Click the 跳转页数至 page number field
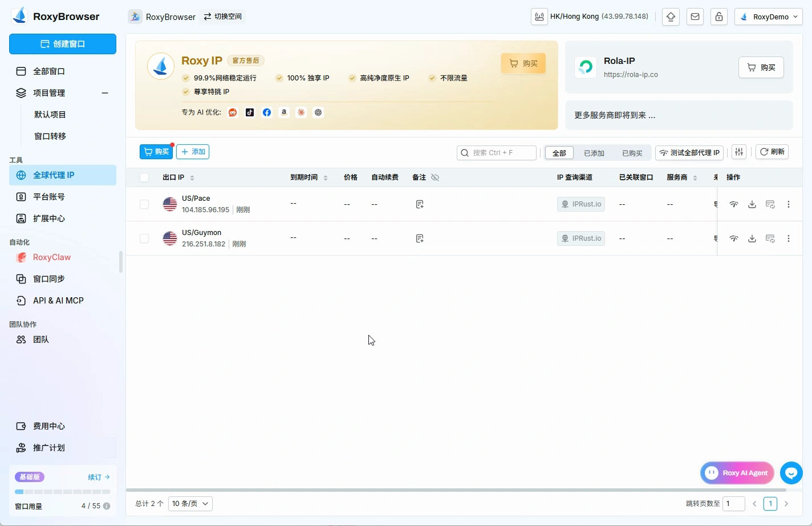Screen dimensions: 812x526 [x=734, y=504]
